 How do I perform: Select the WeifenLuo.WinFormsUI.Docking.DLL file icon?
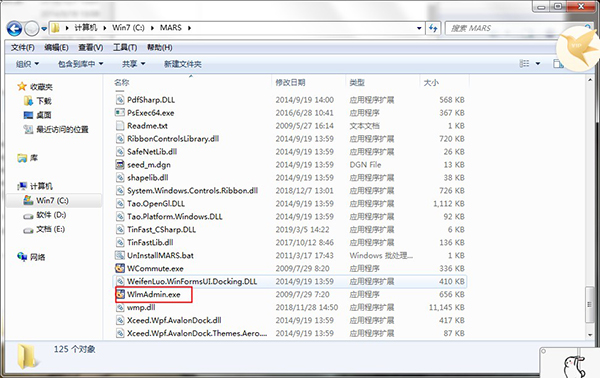(x=120, y=281)
